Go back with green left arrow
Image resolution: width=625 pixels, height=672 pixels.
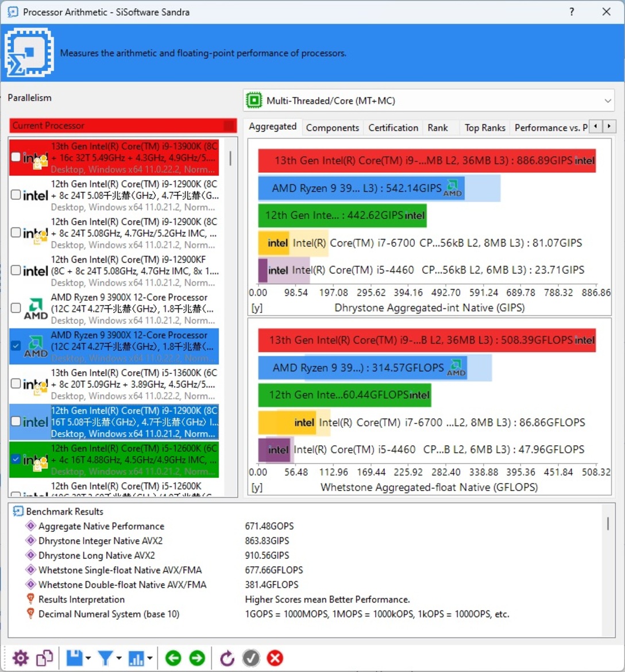coord(173,658)
